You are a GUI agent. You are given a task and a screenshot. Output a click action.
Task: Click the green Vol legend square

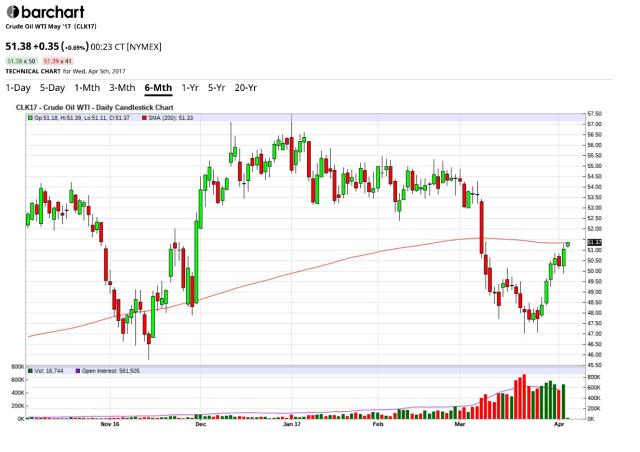[x=30, y=370]
